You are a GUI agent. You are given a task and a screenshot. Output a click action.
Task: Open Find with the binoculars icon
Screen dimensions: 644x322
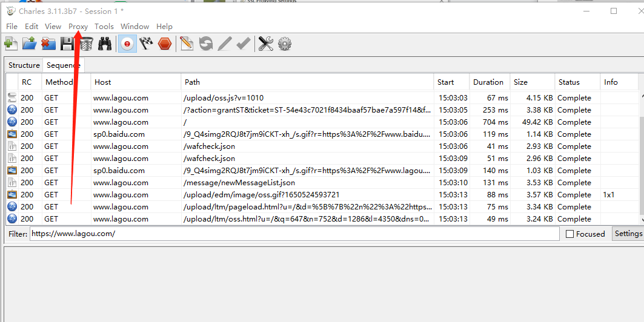pos(105,44)
